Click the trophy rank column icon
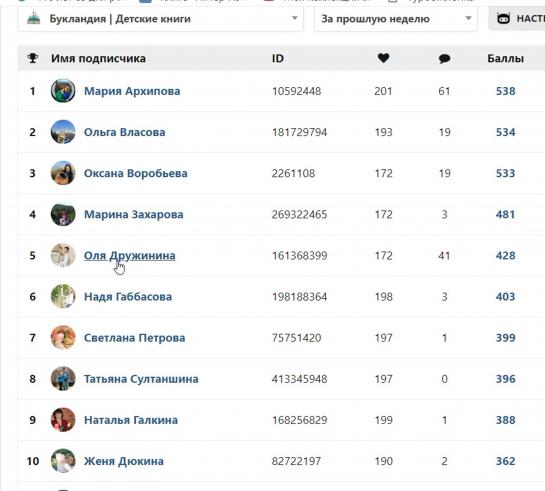This screenshot has width=545, height=491. pos(33,58)
